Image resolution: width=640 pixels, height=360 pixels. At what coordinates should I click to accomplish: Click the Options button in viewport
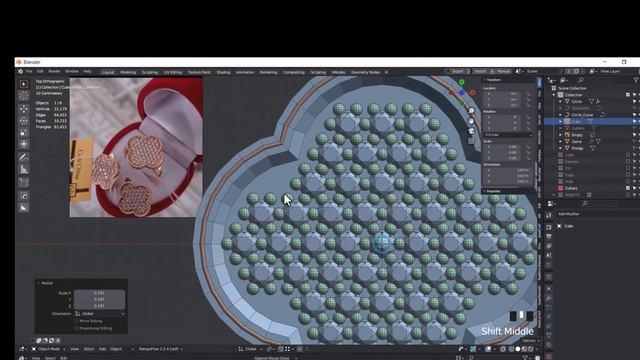pyautogui.click(x=530, y=340)
